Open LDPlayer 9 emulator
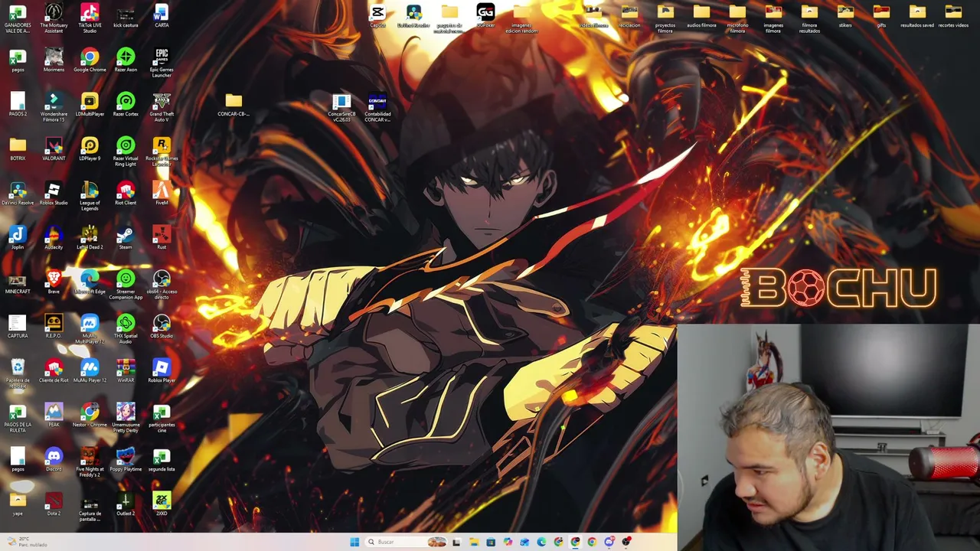Viewport: 980px width, 551px height. tap(90, 149)
